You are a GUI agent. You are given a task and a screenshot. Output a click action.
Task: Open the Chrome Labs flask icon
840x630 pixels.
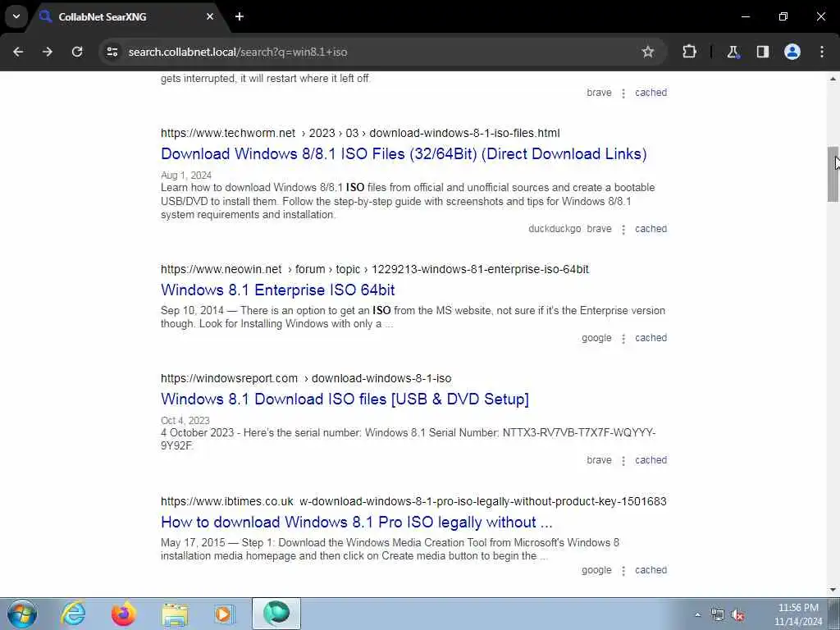tap(733, 52)
